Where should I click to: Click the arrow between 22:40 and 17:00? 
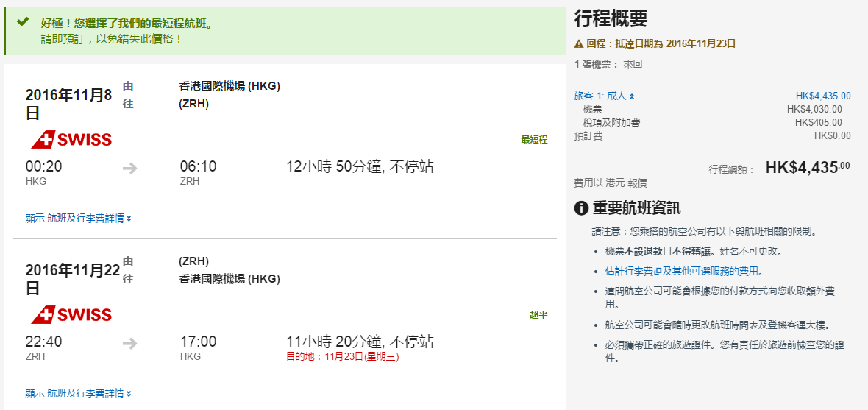click(x=130, y=343)
